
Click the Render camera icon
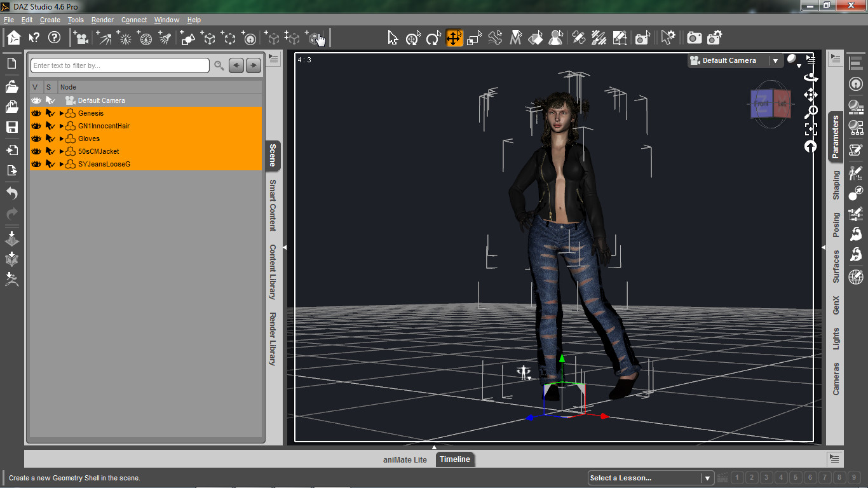pos(695,38)
